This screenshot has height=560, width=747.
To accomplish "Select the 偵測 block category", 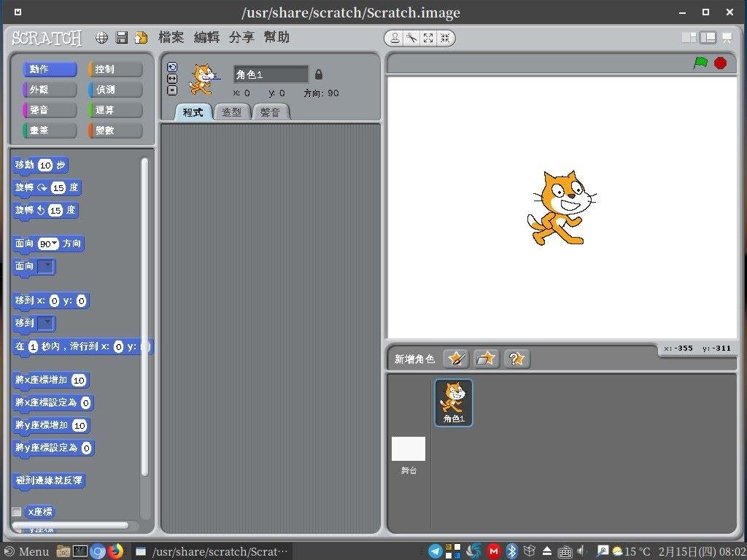I will 115,90.
